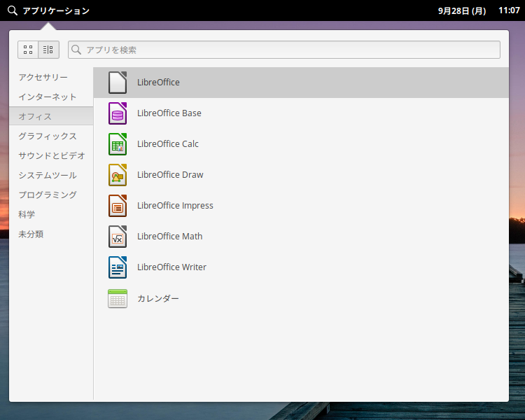Image resolution: width=525 pixels, height=420 pixels.
Task: Launch LibreOffice Base database icon
Action: (x=118, y=113)
